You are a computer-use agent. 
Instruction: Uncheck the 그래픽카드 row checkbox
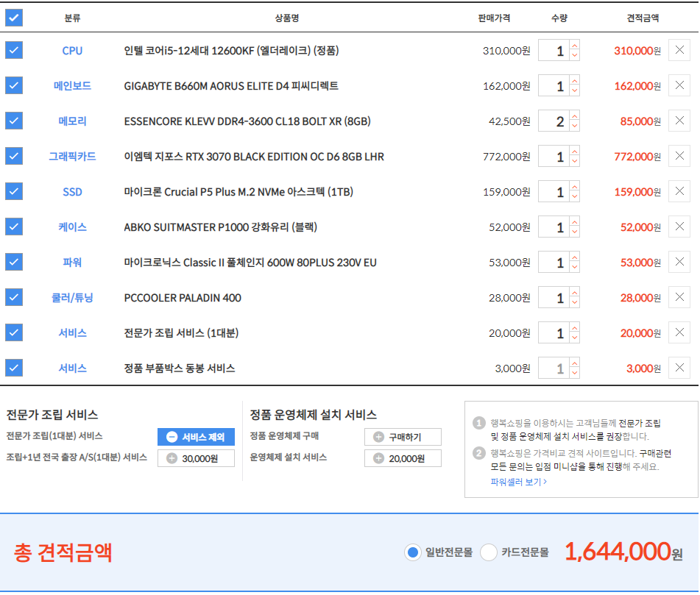(x=14, y=156)
